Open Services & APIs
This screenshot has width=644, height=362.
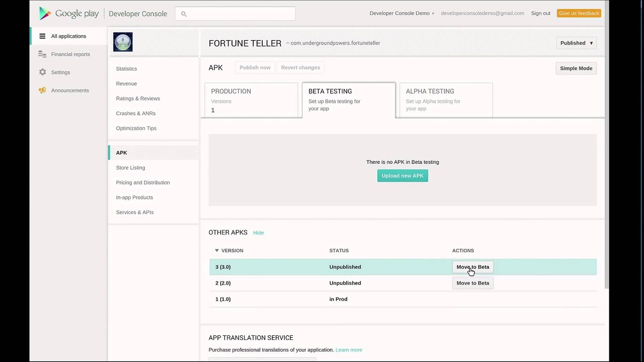coord(135,212)
